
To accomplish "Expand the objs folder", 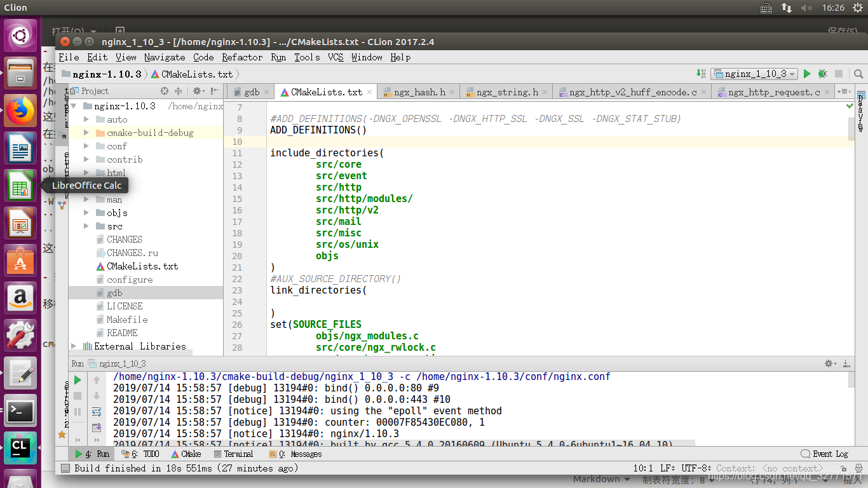I will point(86,213).
